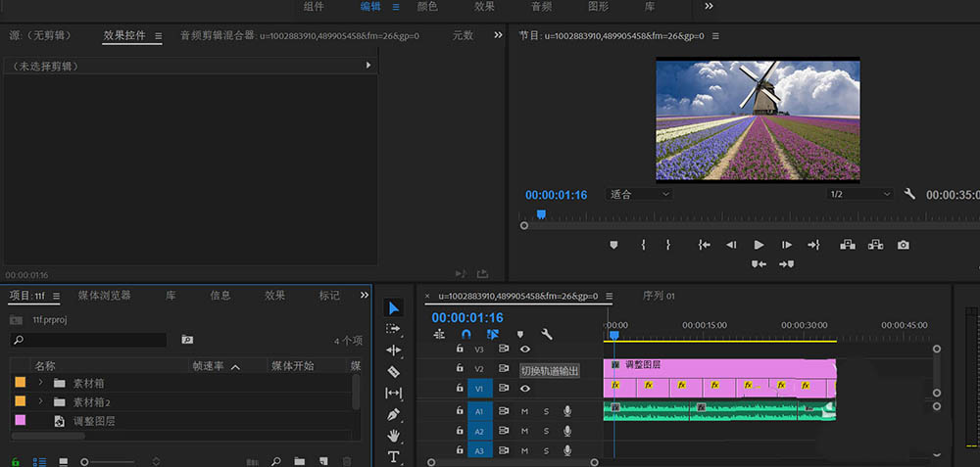Open the 媒体浏览器 panel tab
Viewport: 980px width, 467px height.
104,295
